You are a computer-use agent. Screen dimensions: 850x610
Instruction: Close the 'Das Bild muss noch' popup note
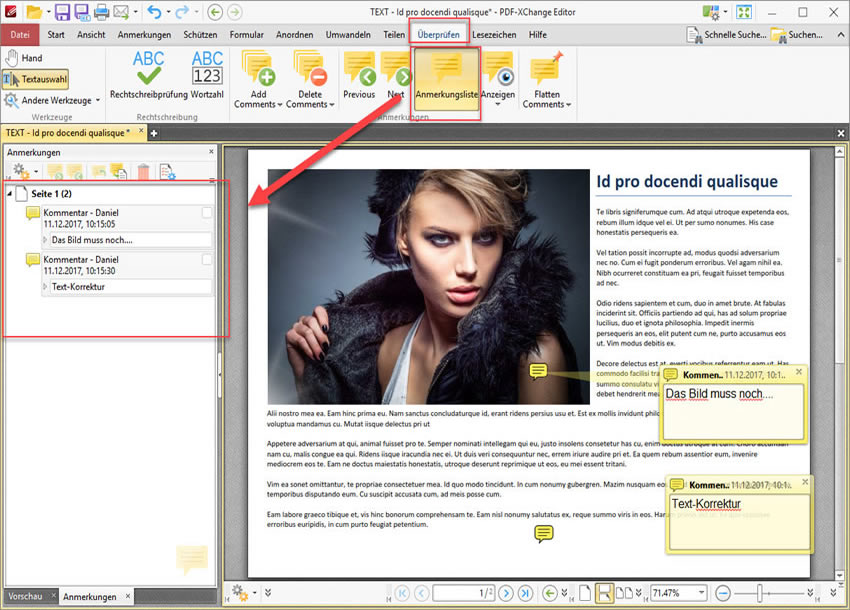point(799,372)
